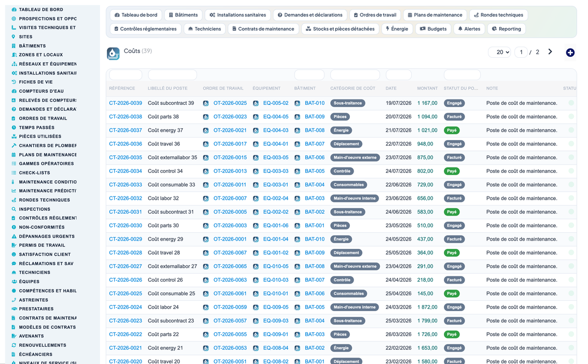The height and width of the screenshot is (364, 588).
Task: Open equipment EQ-003-05 link
Action: point(276,158)
